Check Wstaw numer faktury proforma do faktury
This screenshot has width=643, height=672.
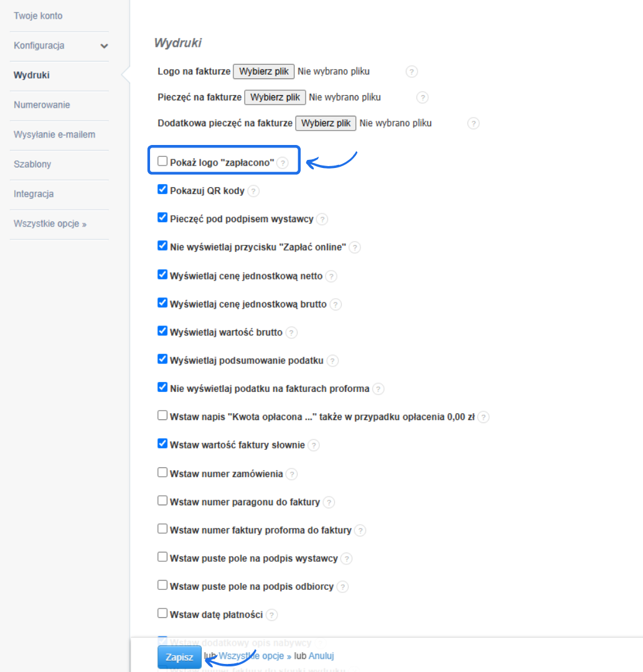click(162, 529)
